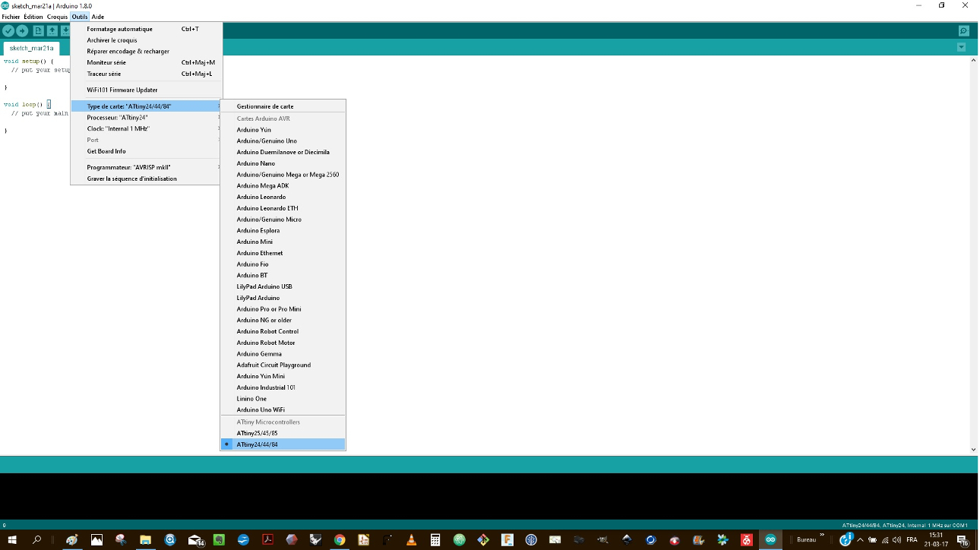Open Moniteur série from the menu

pos(147,62)
